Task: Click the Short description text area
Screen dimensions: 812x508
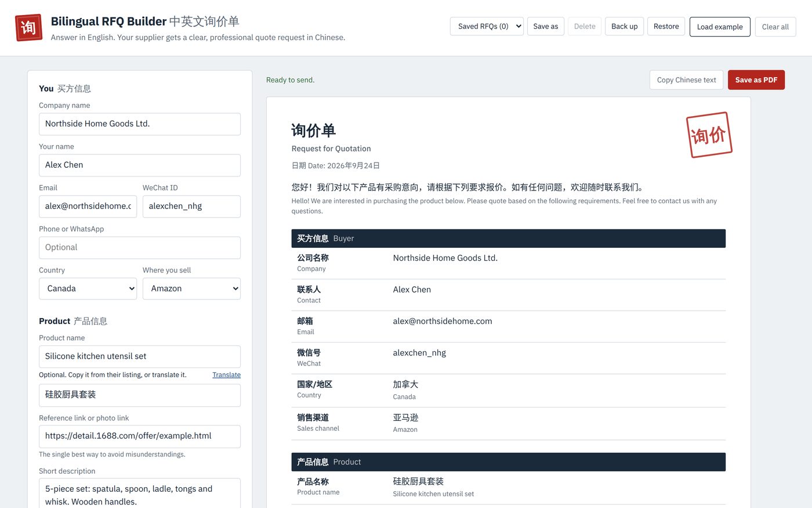Action: [140, 493]
